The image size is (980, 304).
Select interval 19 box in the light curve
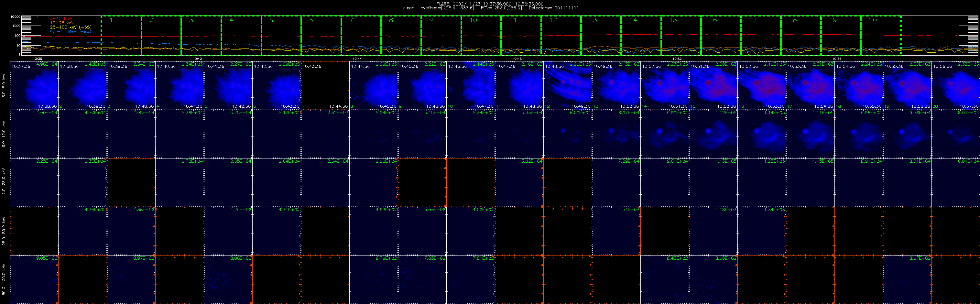(x=840, y=35)
